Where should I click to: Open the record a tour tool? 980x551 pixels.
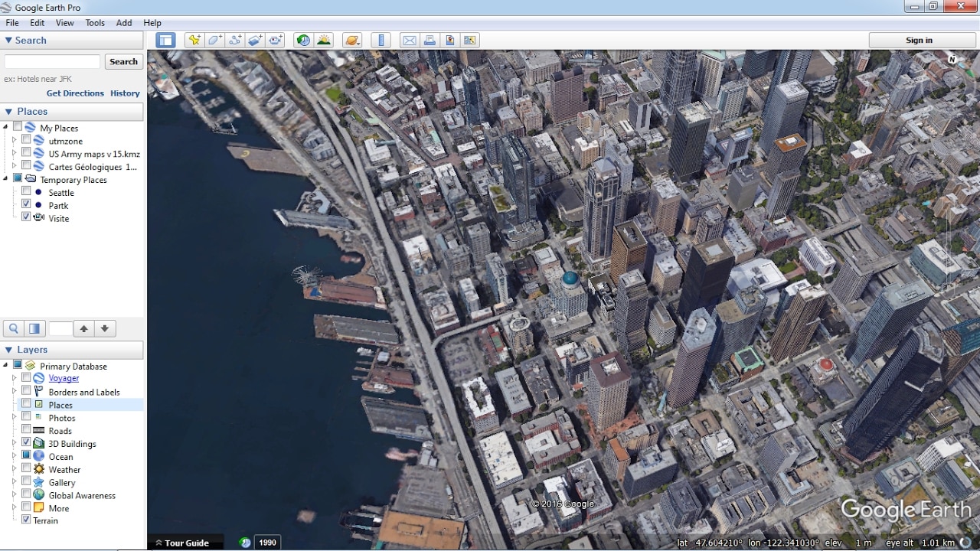tap(276, 41)
